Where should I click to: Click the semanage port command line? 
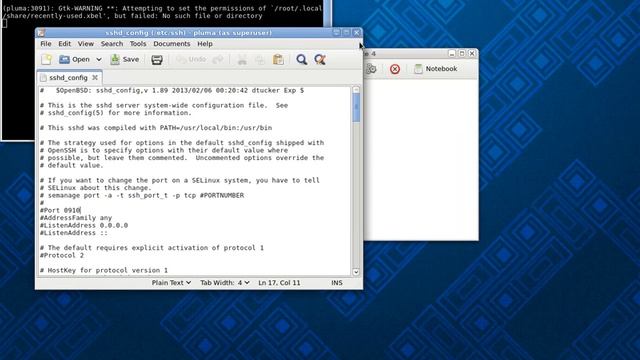tap(142, 195)
